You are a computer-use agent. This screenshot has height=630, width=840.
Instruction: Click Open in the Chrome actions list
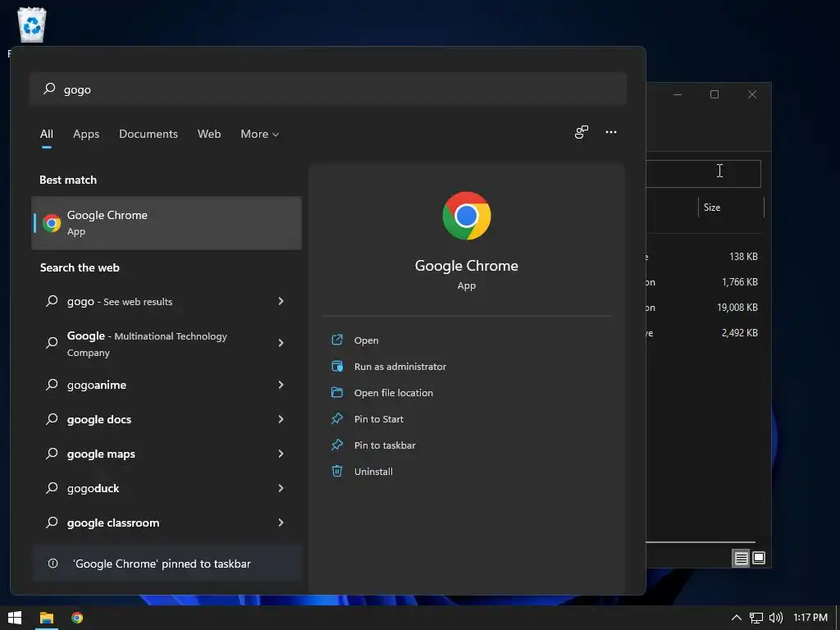point(366,340)
